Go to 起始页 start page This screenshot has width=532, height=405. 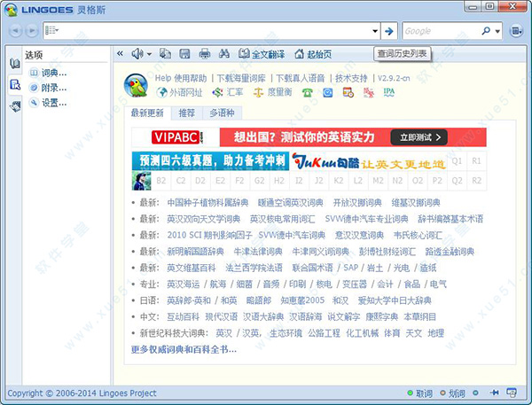point(313,53)
